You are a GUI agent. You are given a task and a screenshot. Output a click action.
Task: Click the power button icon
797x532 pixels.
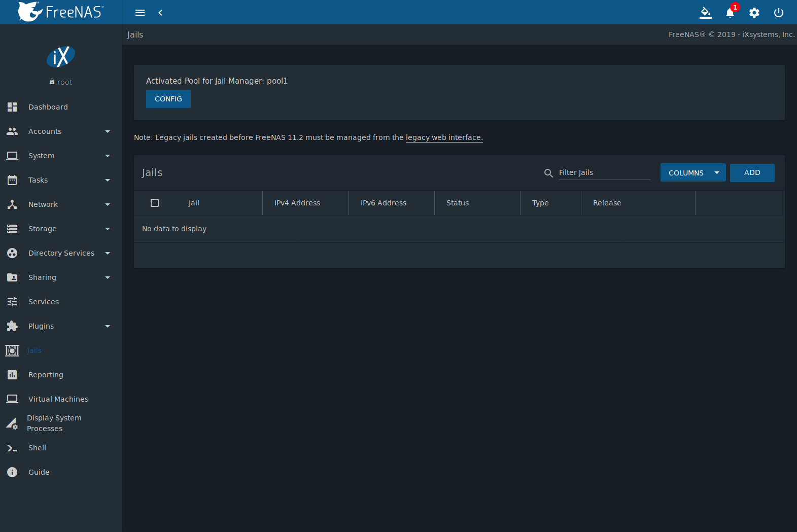pyautogui.click(x=779, y=13)
